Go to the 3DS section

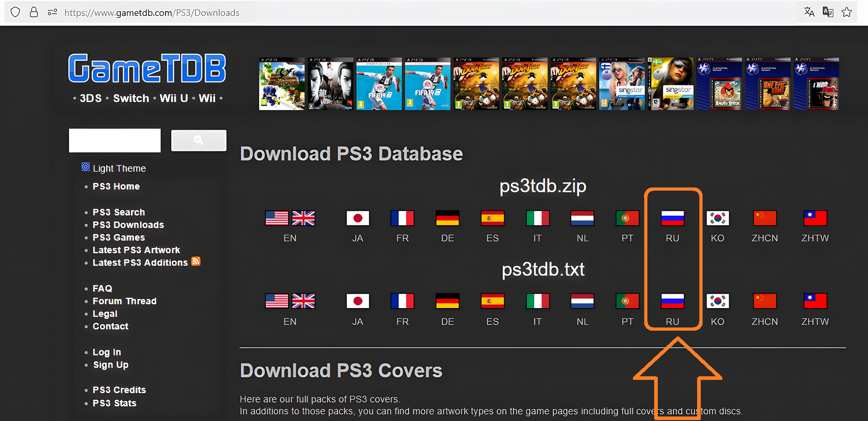point(90,98)
